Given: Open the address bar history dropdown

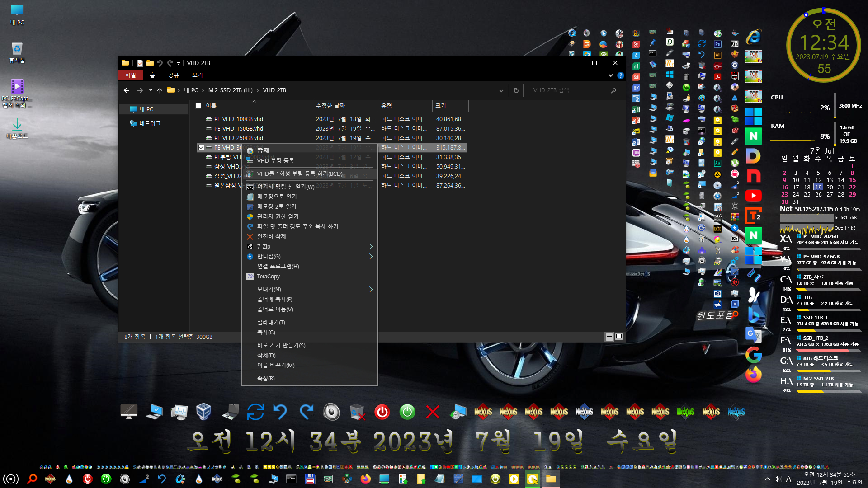Looking at the screenshot, I should [501, 90].
